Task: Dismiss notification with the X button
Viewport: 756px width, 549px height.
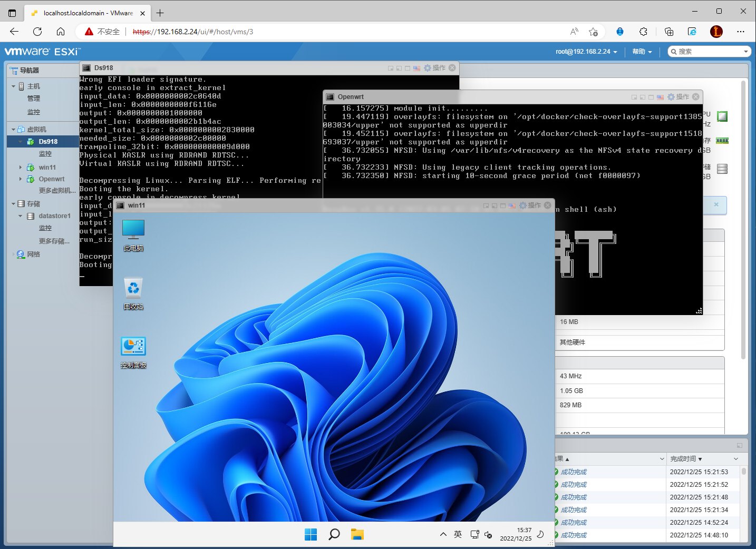Action: [716, 204]
